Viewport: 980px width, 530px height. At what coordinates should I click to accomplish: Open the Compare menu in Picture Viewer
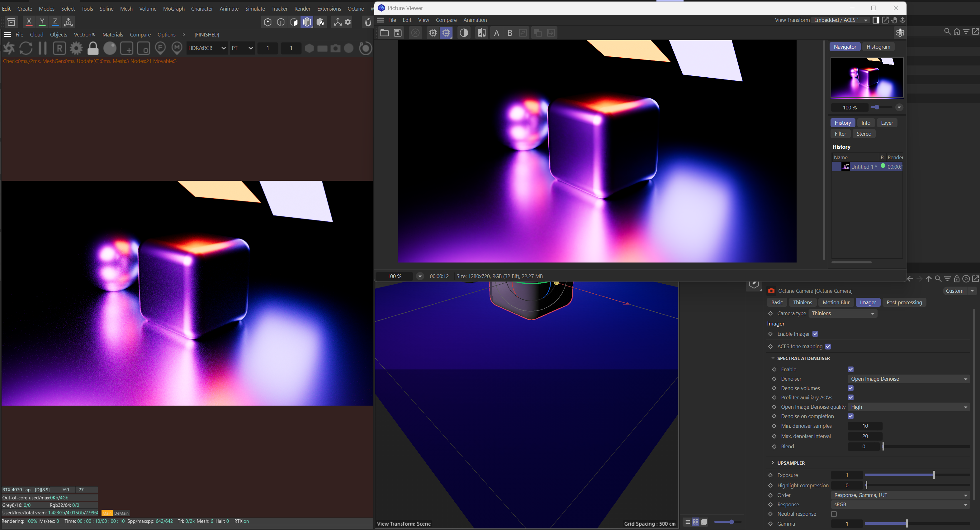click(x=446, y=20)
